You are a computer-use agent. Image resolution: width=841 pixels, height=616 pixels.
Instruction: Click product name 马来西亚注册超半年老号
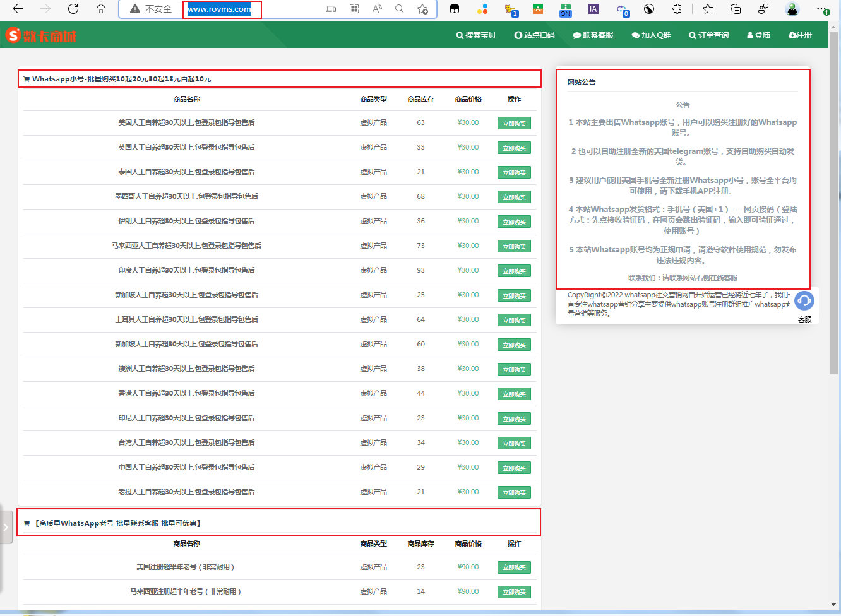(x=186, y=591)
